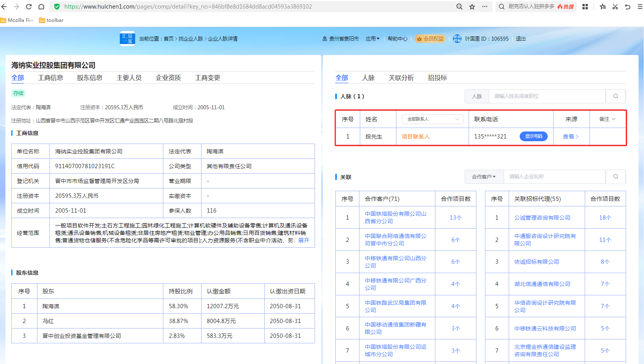Screen dimensions: 644x364
Task: Switch to the 企业资质 tab
Action: tap(168, 78)
